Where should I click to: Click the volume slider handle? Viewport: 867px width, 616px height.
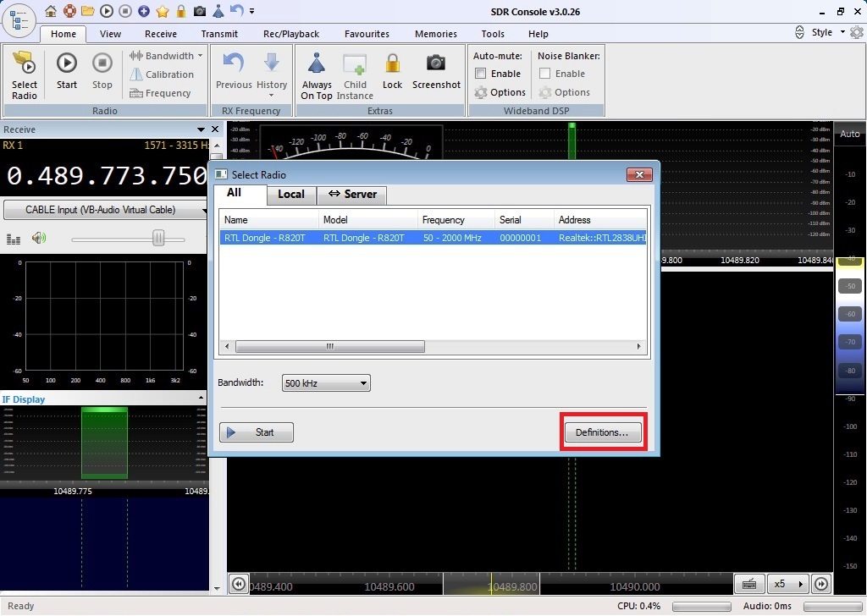(158, 239)
